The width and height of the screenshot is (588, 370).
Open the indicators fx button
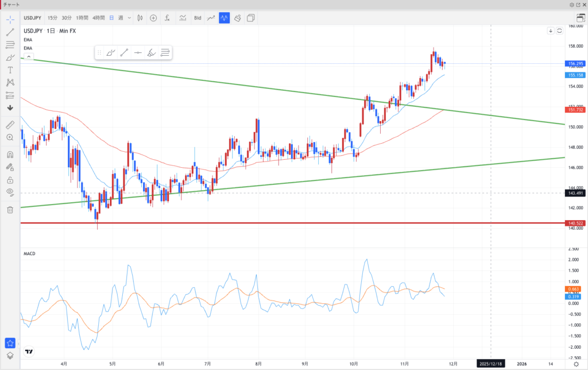tap(167, 18)
